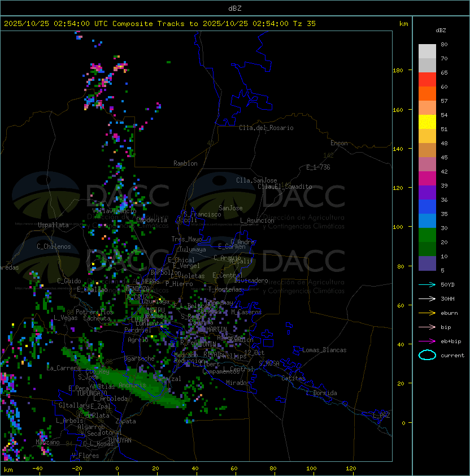Screen dimensions: 470x476
Task: Click the 'Zapata' map label
Action: click(125, 421)
